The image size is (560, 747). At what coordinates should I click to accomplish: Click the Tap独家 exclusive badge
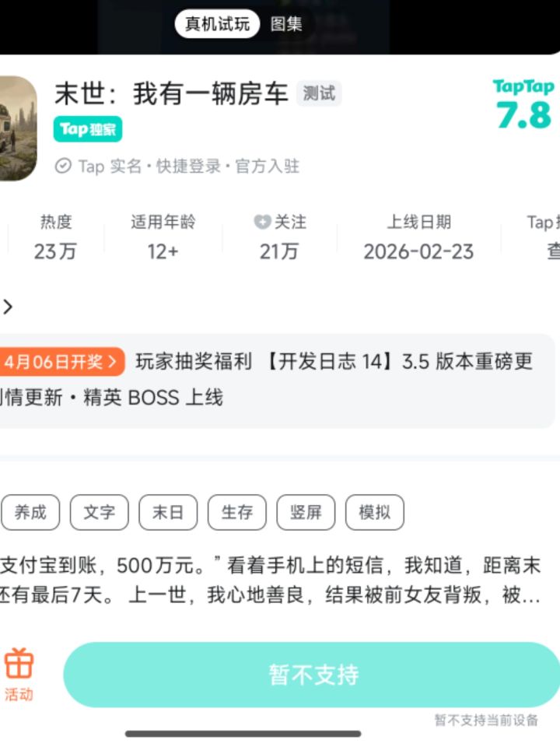(88, 129)
